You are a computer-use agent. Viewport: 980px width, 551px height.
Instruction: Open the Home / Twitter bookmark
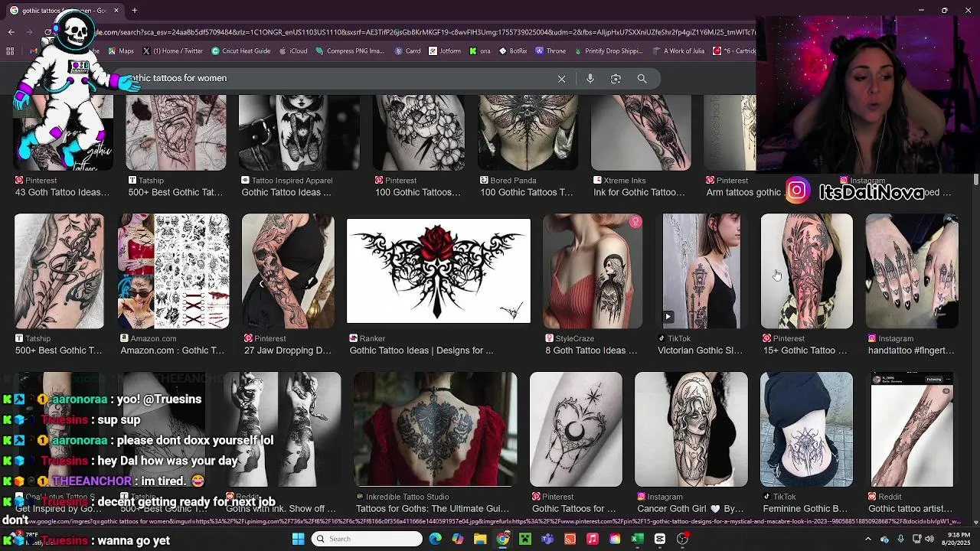pyautogui.click(x=172, y=51)
